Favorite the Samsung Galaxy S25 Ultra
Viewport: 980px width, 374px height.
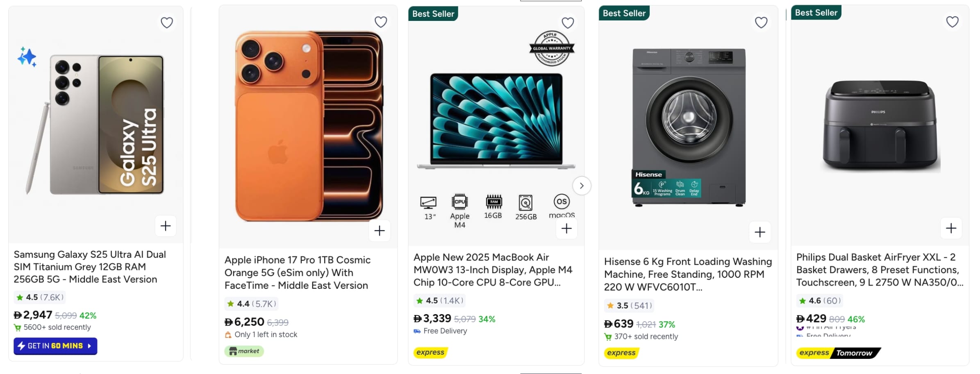(x=166, y=23)
